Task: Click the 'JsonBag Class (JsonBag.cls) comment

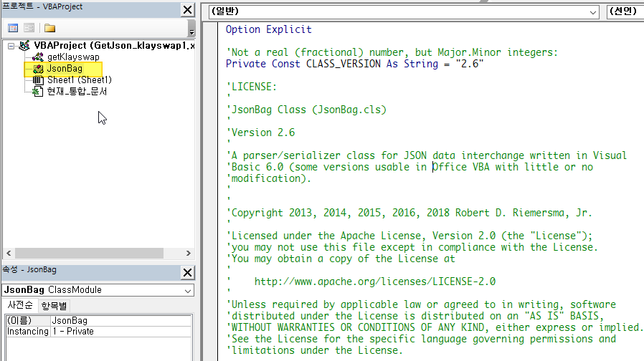Action: 306,110
